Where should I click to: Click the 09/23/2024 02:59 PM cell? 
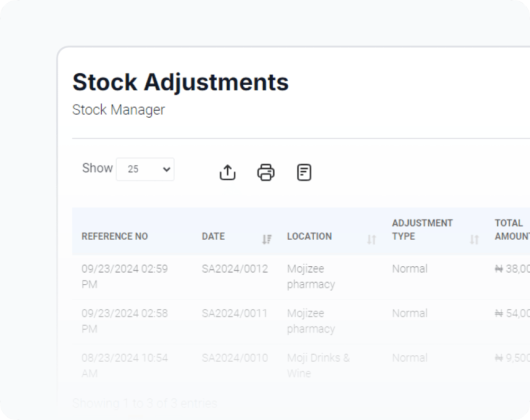[x=124, y=276]
